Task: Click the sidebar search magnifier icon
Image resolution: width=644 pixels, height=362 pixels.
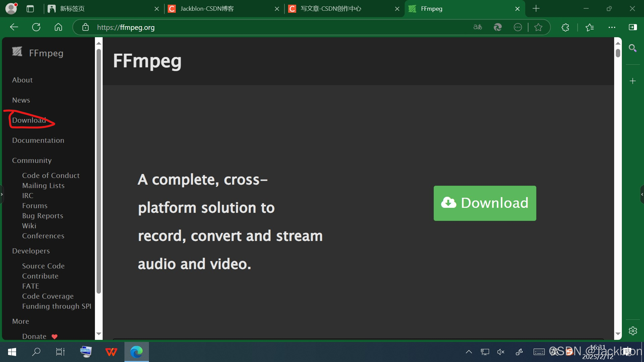Action: (633, 48)
